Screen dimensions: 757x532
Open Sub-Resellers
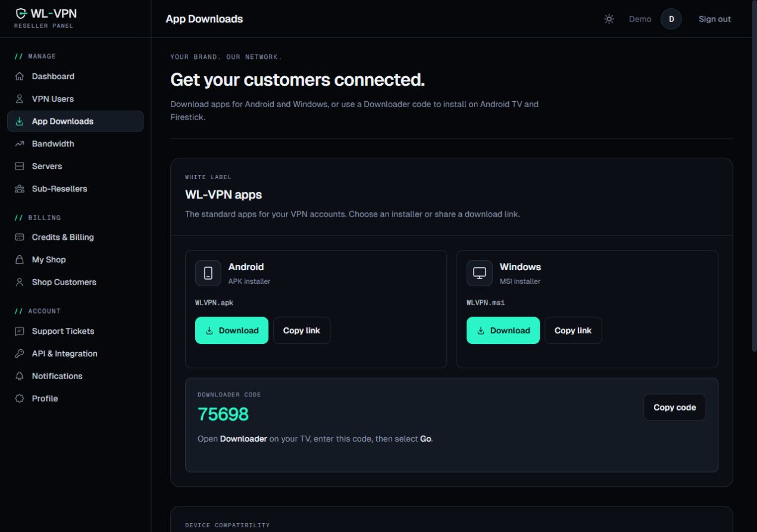[75, 189]
